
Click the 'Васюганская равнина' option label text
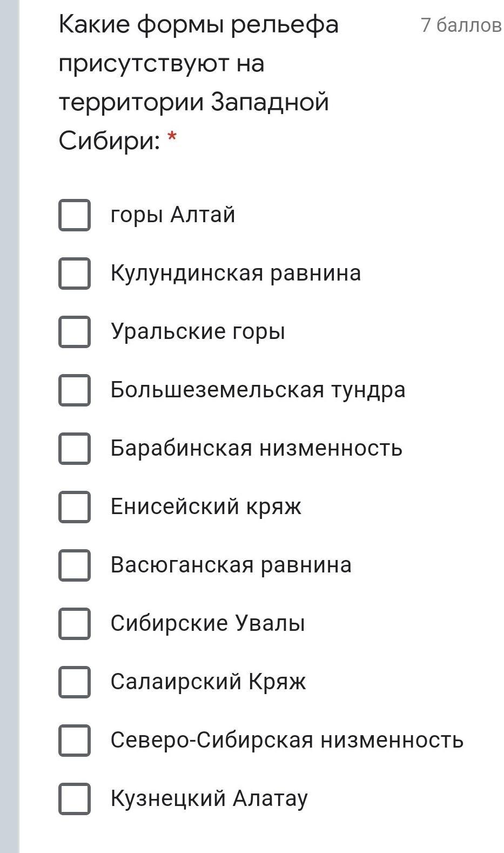[231, 565]
